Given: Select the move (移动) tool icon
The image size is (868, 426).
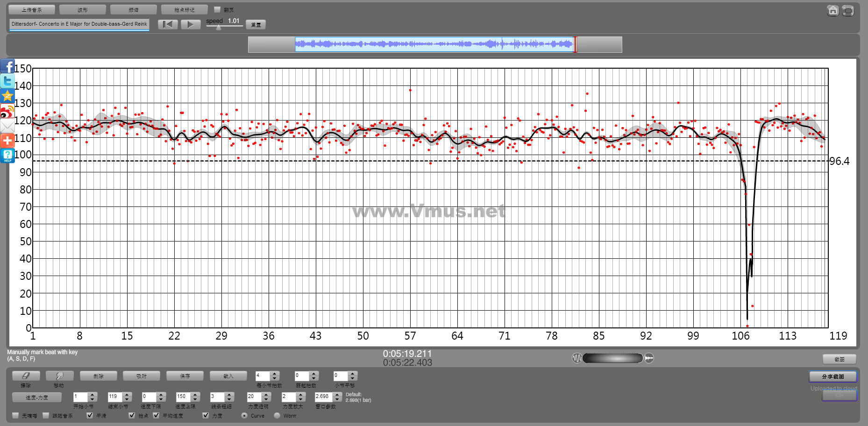Looking at the screenshot, I should [x=59, y=376].
